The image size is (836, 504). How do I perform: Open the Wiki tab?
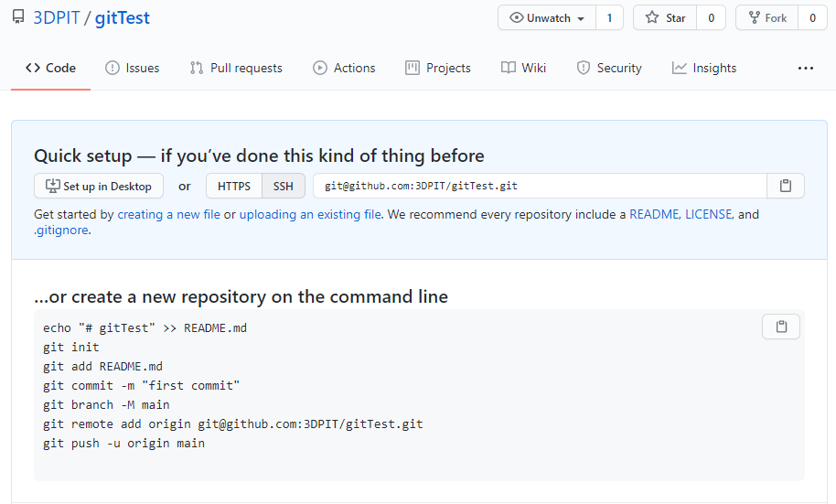[x=523, y=68]
